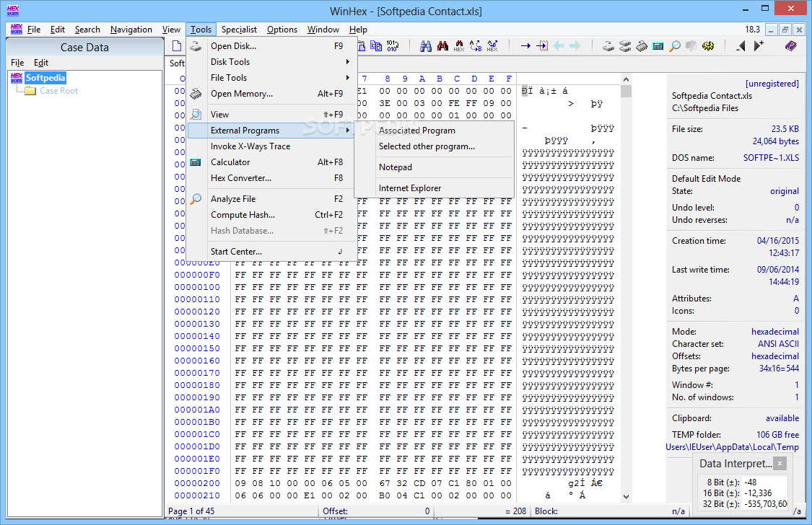The height and width of the screenshot is (525, 812).
Task: Launch Internet Explorer from submenu
Action: [434, 188]
